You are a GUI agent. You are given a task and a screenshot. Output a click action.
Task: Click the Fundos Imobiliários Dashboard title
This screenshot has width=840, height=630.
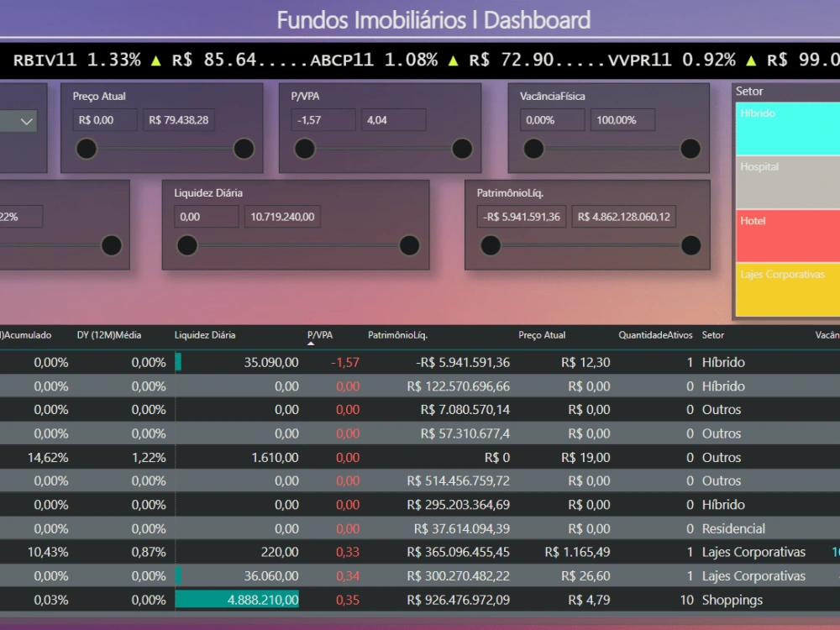433,20
